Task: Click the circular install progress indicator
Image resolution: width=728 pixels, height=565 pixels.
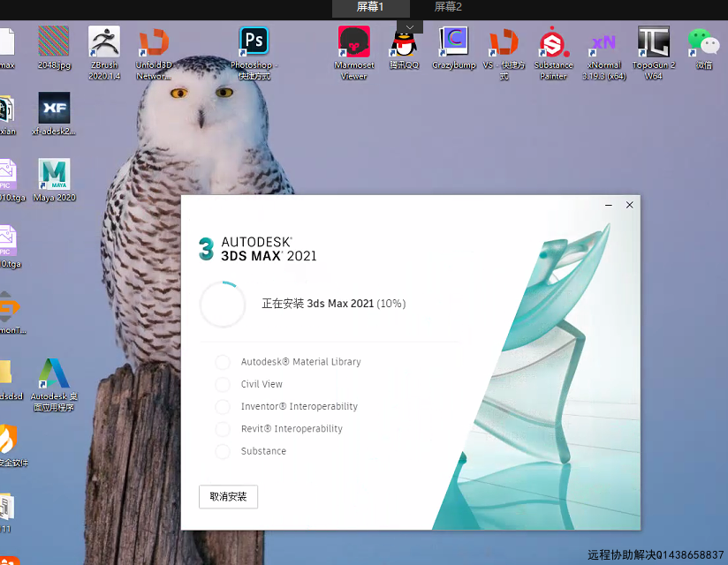Action: [x=223, y=305]
